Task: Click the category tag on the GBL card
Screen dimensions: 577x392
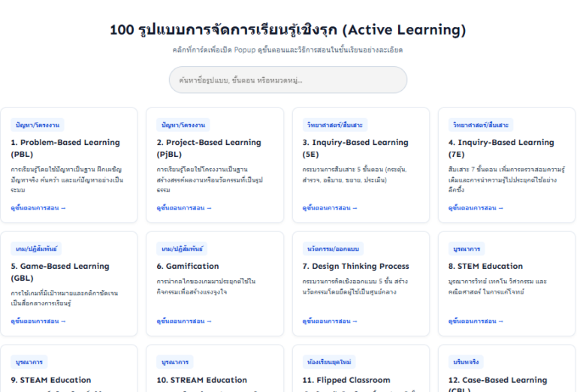Action: [x=36, y=249]
